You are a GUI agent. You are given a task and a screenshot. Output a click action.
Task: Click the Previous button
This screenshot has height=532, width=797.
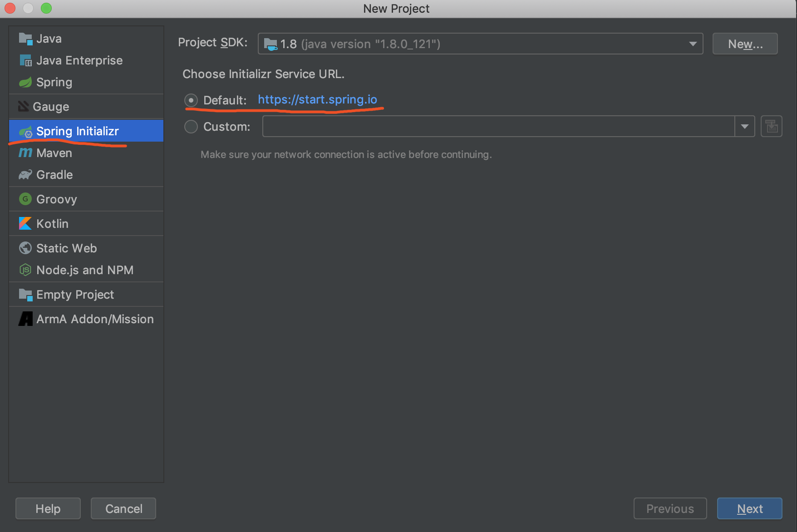(x=670, y=508)
